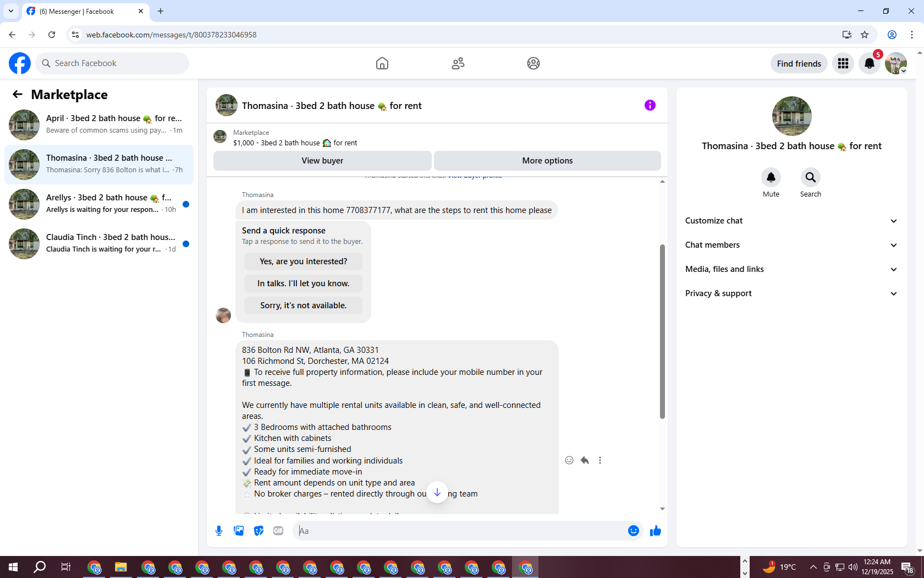Click the chat scroll up arrow

[662, 182]
